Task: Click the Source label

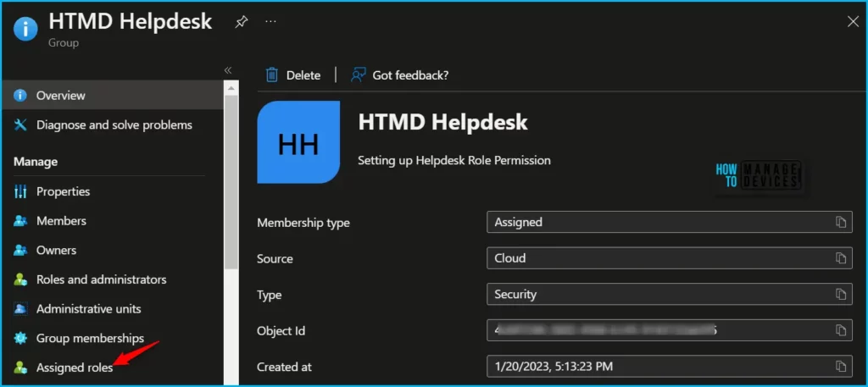Action: click(275, 259)
